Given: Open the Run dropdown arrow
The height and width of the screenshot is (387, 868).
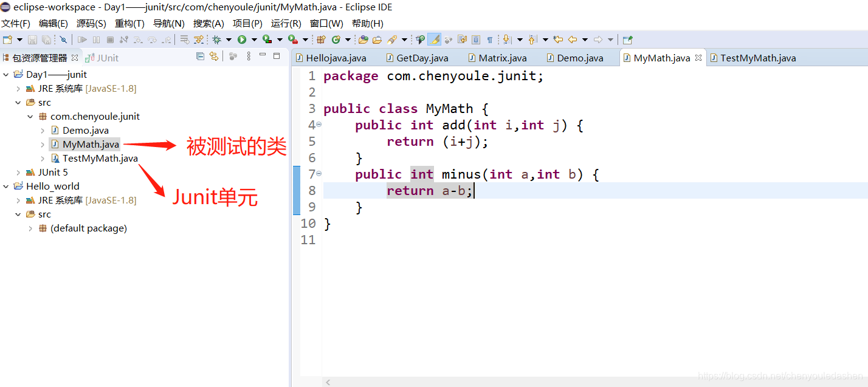Looking at the screenshot, I should pos(254,39).
